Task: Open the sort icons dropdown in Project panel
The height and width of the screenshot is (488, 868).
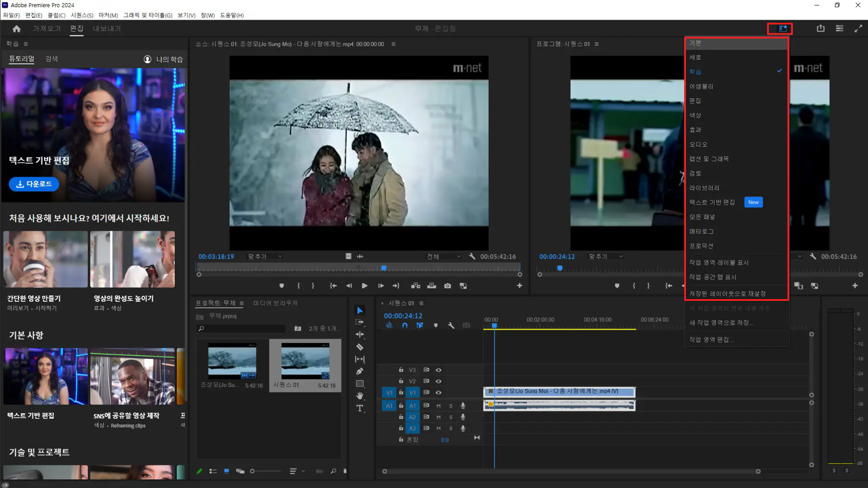Action: coord(297,471)
